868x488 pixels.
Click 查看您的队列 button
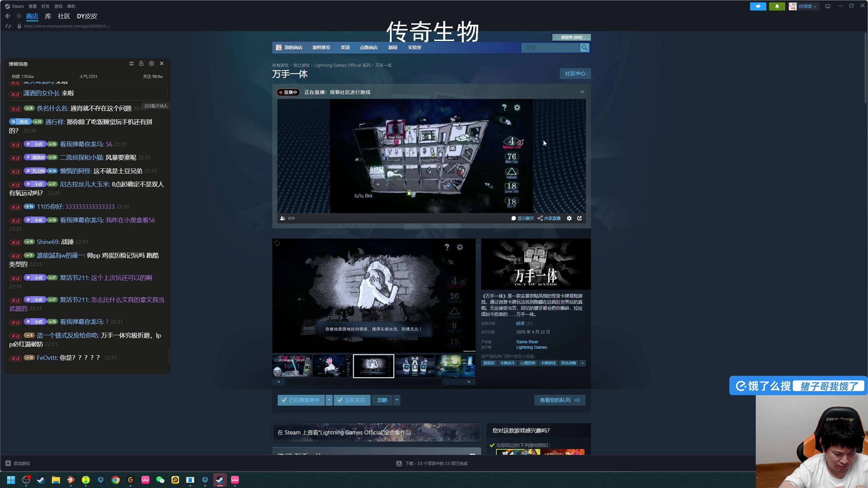[560, 400]
